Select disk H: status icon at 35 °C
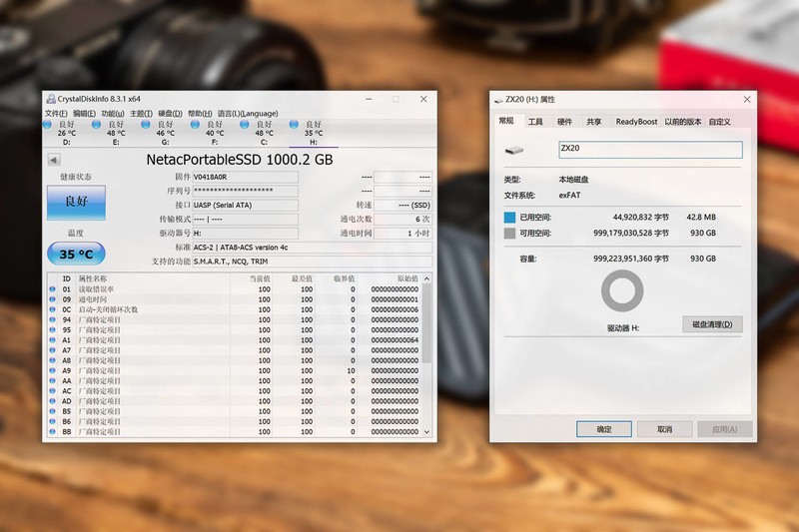This screenshot has height=532, width=799. click(294, 124)
